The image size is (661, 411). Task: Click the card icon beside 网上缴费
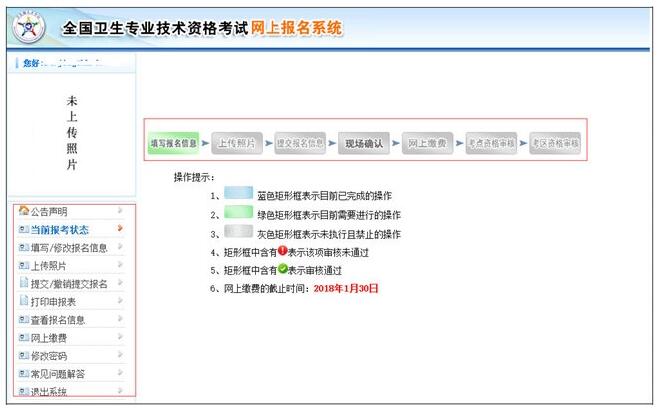(24, 338)
